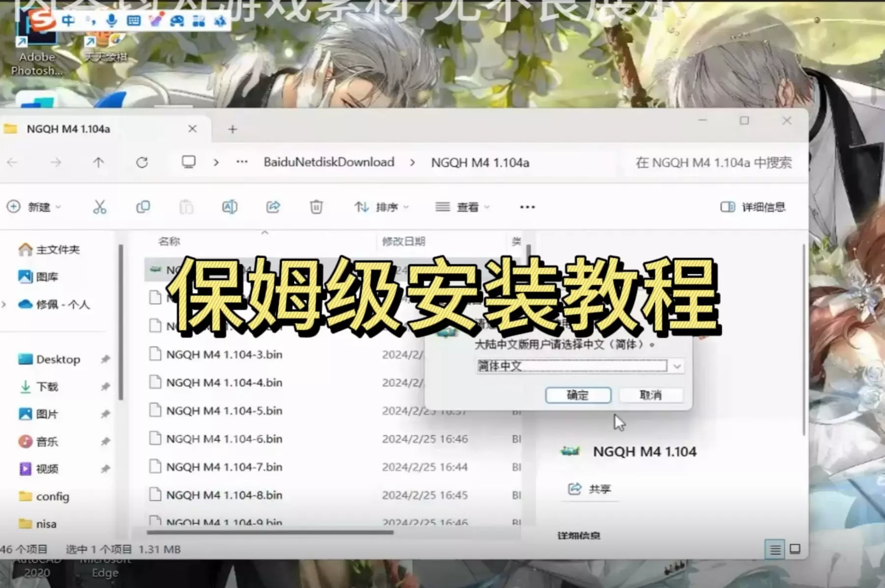The image size is (885, 588).
Task: Open the toolbar more options ellipsis
Action: pyautogui.click(x=527, y=207)
